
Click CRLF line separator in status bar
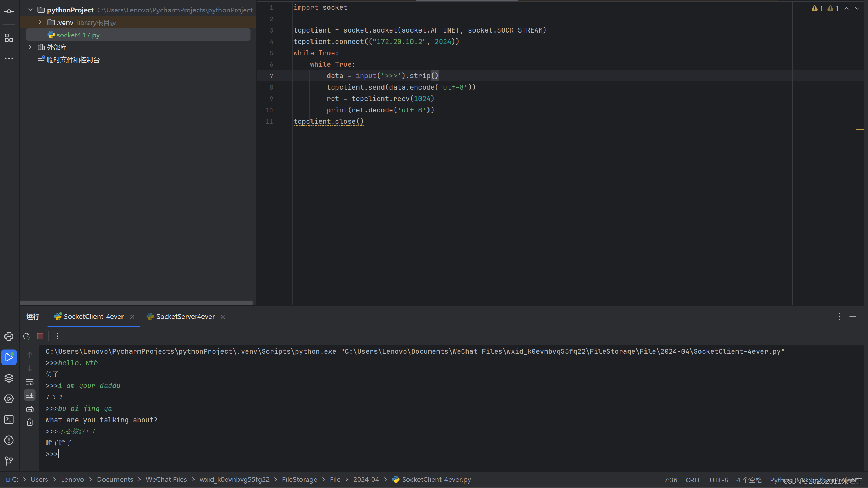point(693,480)
